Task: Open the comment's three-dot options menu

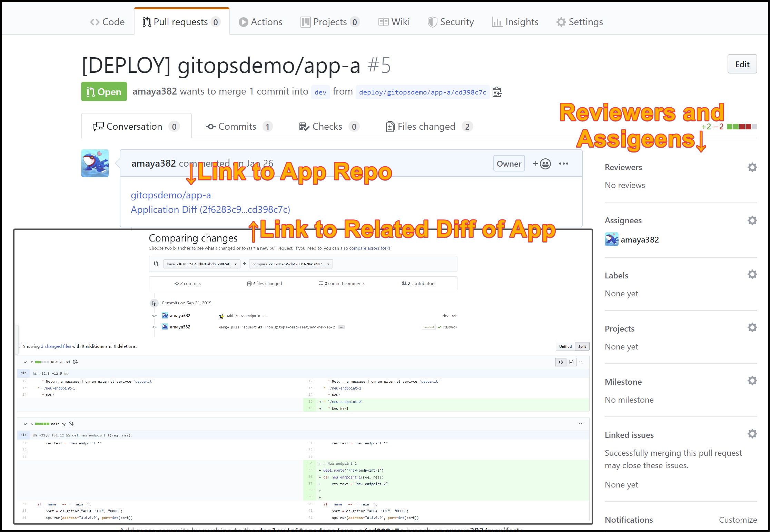Action: (x=563, y=164)
